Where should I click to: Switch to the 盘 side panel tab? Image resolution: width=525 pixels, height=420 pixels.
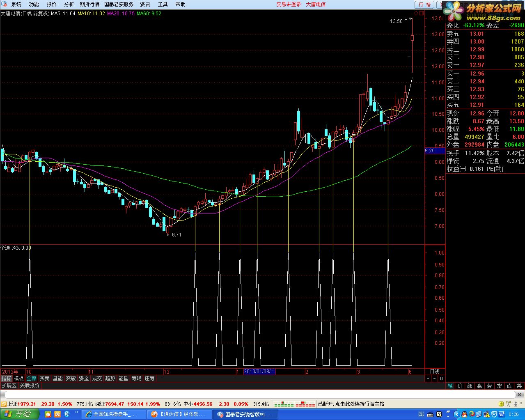point(480,386)
